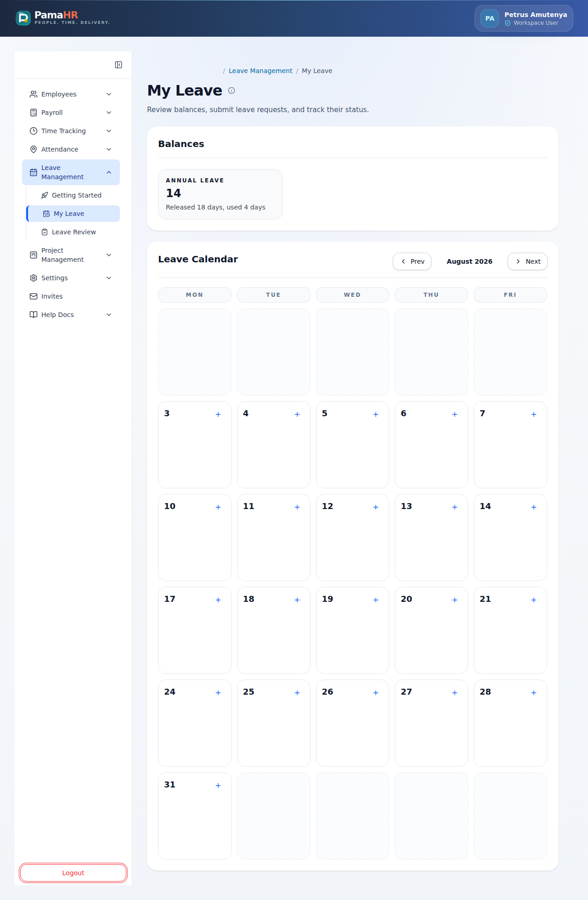
Task: Click the info icon beside My Leave
Action: (x=232, y=91)
